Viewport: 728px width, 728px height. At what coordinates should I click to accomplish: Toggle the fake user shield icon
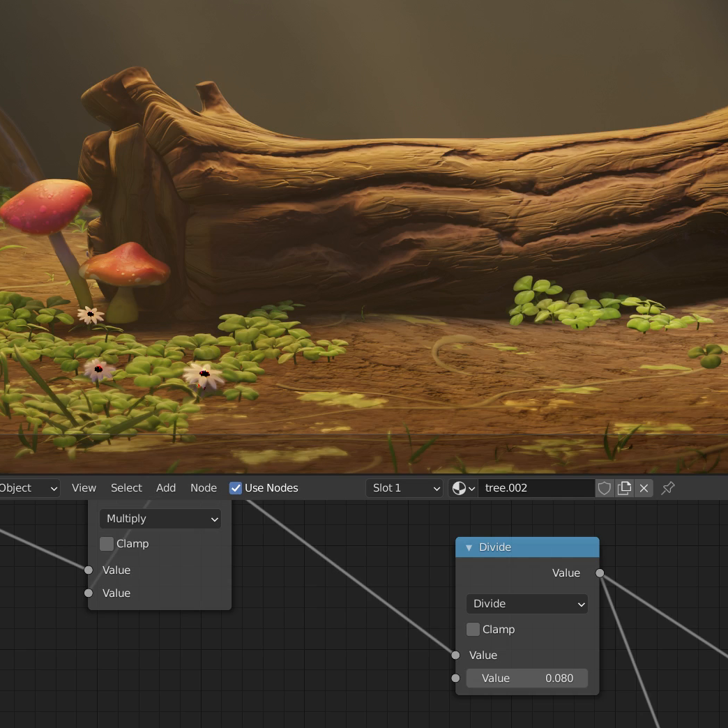pos(605,488)
